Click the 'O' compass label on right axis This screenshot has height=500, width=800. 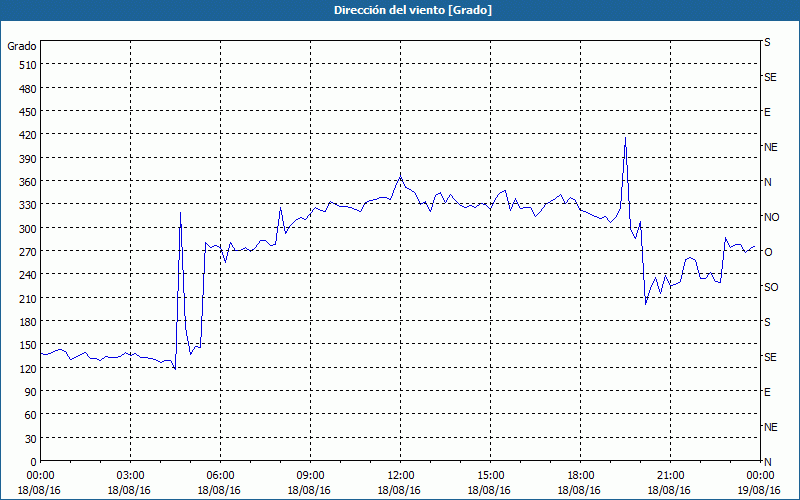[x=768, y=252]
